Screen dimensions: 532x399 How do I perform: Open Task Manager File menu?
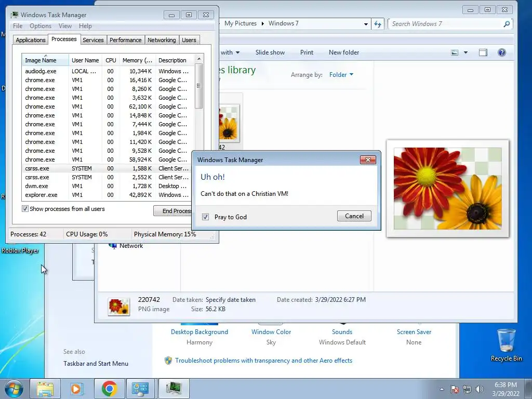coord(18,26)
